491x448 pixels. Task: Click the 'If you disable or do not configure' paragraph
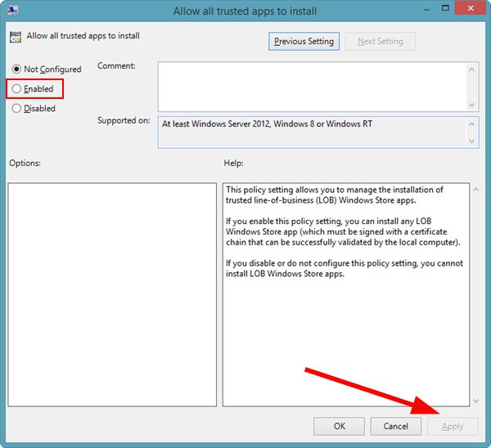point(345,268)
